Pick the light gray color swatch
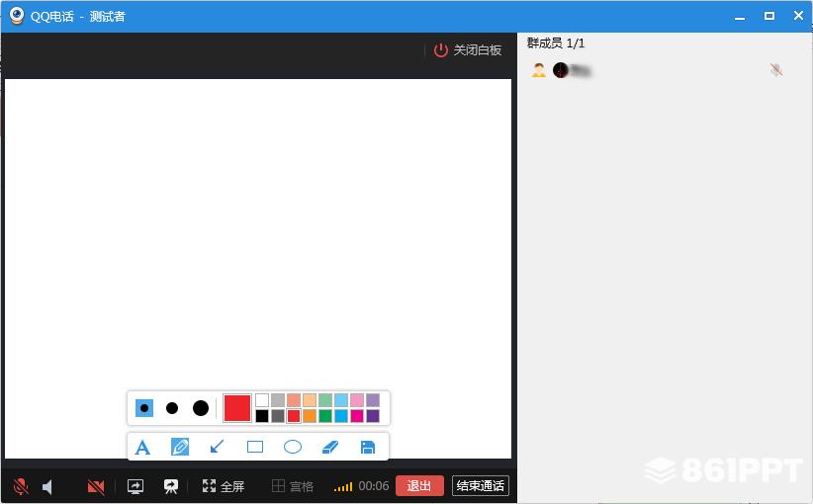813x504 pixels. click(278, 400)
